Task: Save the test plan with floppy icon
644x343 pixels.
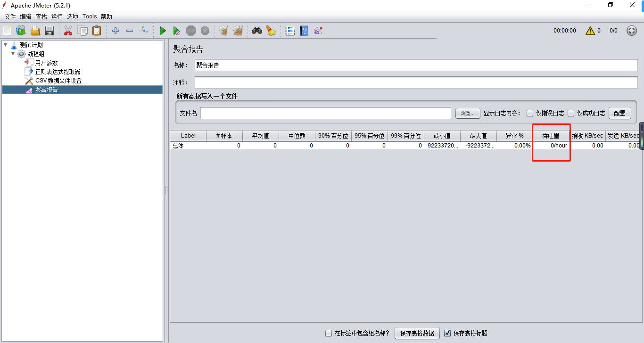Action: tap(50, 31)
